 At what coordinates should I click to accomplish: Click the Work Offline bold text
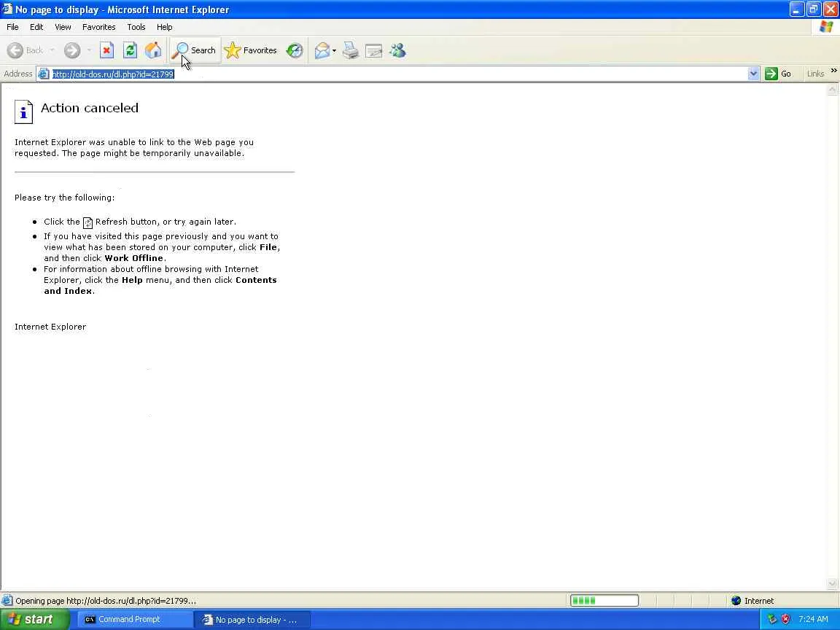pyautogui.click(x=134, y=258)
